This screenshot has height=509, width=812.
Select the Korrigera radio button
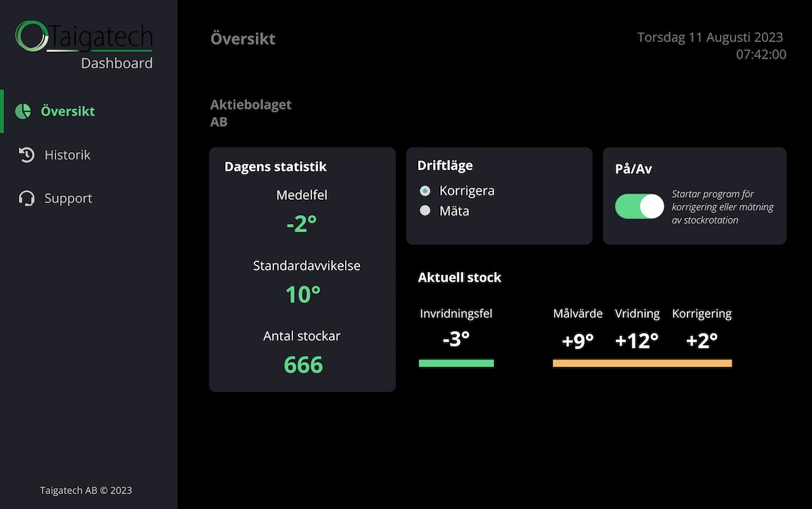(425, 191)
